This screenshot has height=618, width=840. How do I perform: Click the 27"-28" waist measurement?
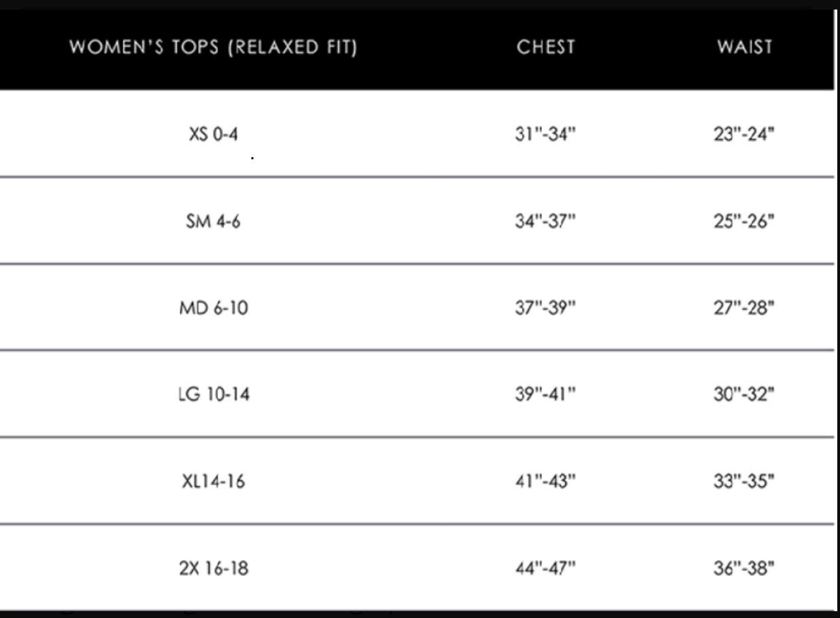[744, 308]
